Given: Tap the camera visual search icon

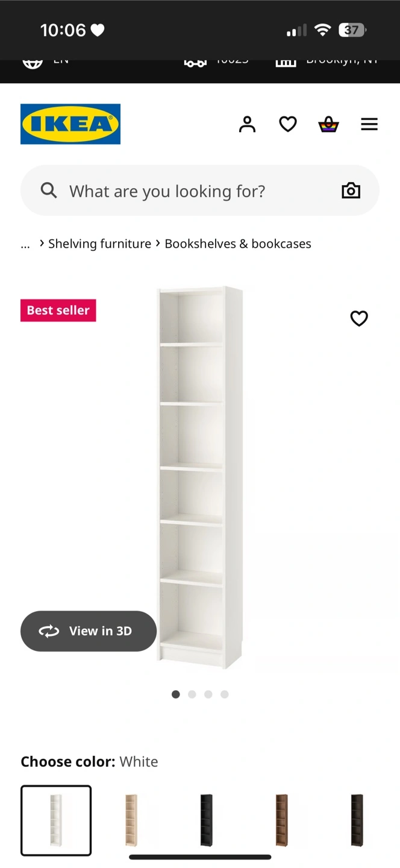Looking at the screenshot, I should (351, 191).
